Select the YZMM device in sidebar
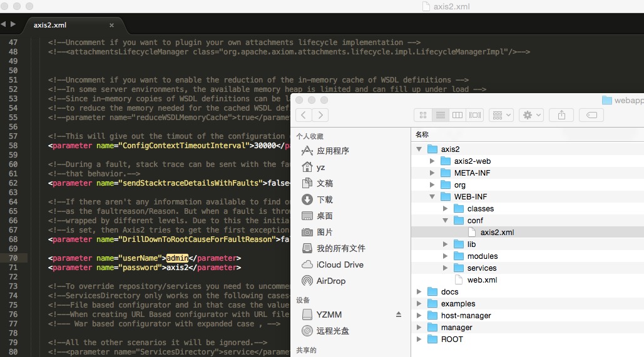The height and width of the screenshot is (357, 644). (x=322, y=314)
